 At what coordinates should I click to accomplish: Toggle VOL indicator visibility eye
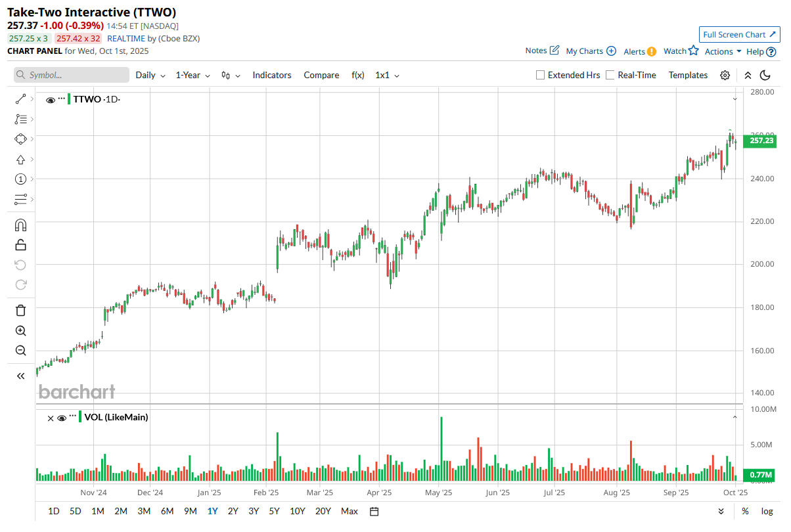[62, 418]
